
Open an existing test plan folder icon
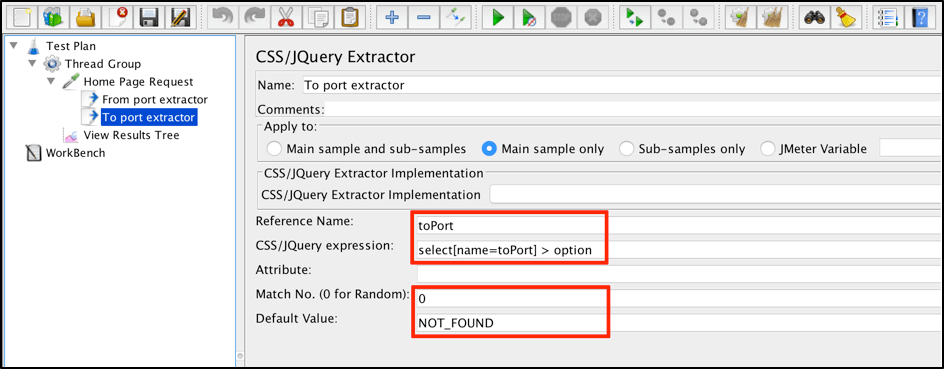pyautogui.click(x=86, y=17)
